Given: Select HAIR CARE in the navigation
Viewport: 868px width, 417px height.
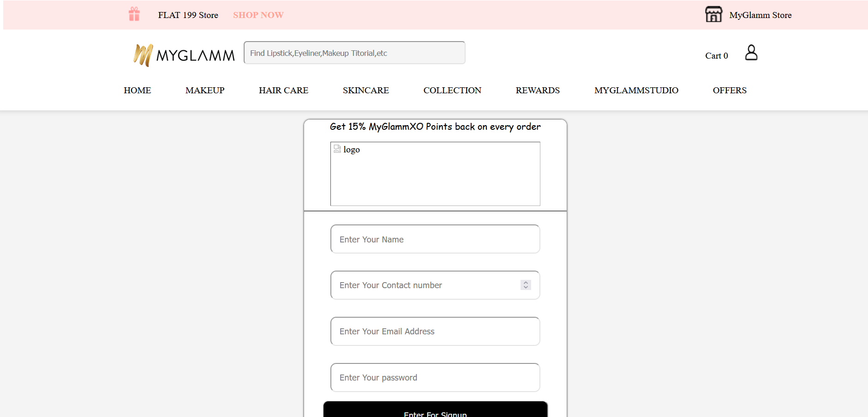Looking at the screenshot, I should coord(283,91).
